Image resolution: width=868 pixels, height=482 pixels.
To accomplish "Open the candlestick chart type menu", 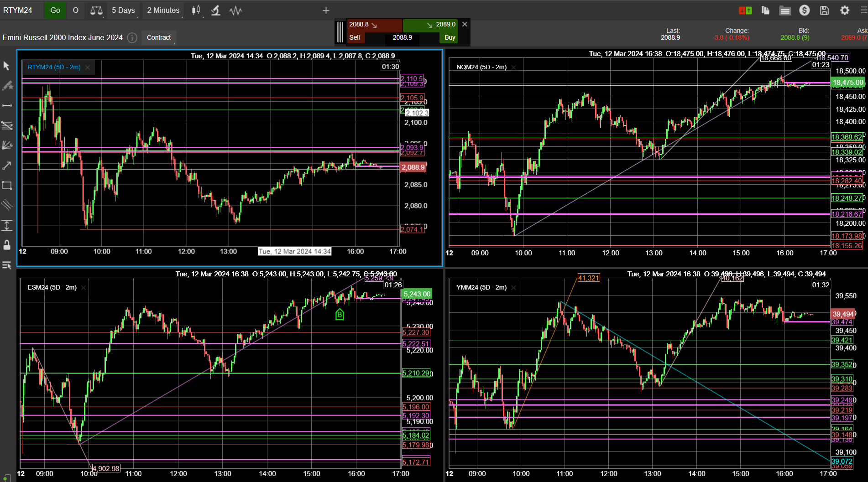I will pyautogui.click(x=196, y=10).
